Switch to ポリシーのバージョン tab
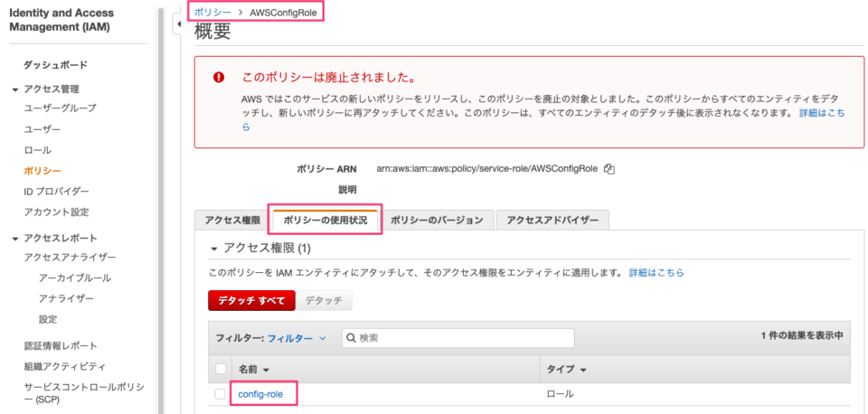Screen dimensions: 868x414 coord(437,220)
